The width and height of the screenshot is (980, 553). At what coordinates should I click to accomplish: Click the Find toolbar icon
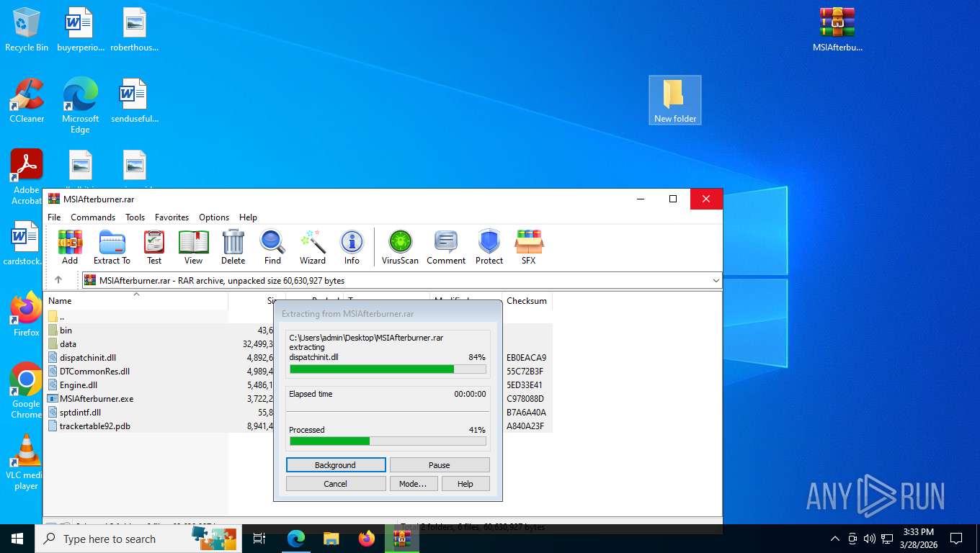(272, 247)
